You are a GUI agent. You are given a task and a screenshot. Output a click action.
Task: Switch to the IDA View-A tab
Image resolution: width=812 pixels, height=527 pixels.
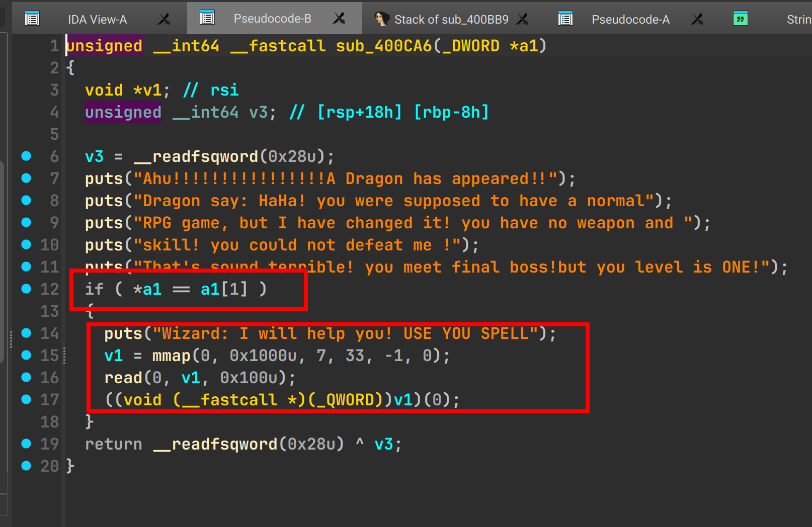tap(97, 20)
